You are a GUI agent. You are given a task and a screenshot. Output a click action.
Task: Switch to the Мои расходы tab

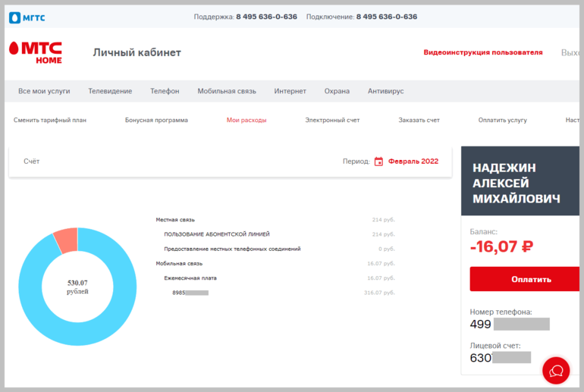coord(246,121)
